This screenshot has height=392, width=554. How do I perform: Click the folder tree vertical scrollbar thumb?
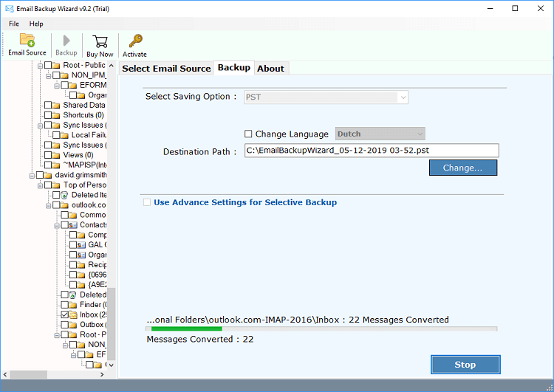[x=112, y=323]
